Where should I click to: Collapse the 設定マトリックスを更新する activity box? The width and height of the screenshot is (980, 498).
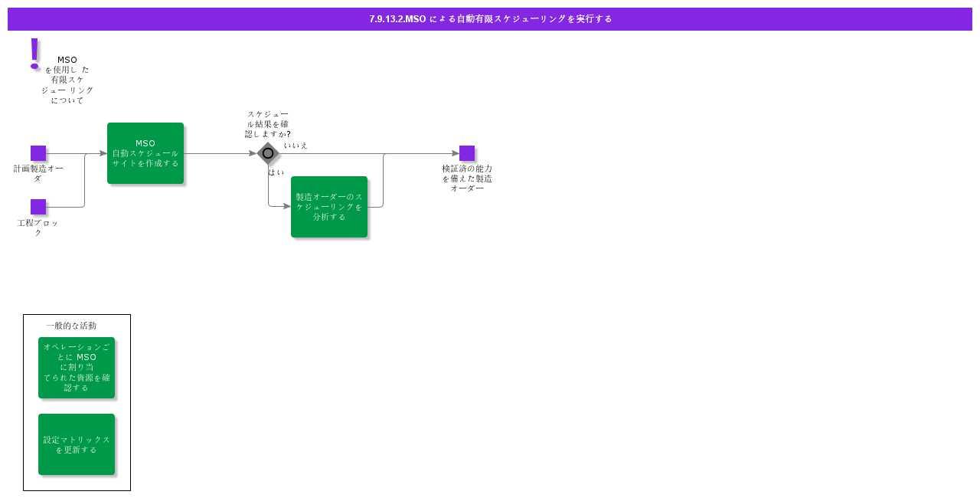[x=77, y=444]
